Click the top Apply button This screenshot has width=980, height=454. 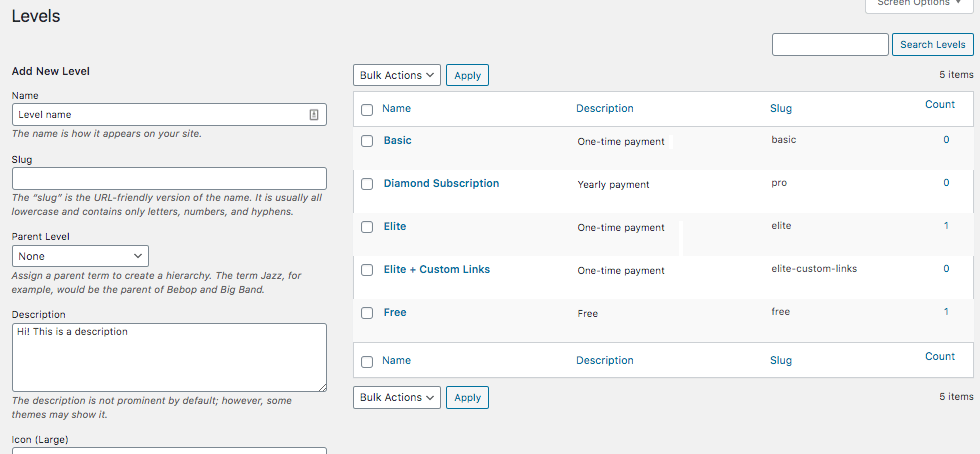[467, 75]
